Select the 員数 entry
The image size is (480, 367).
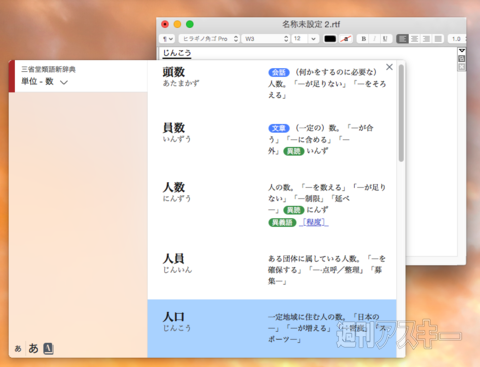[272, 140]
